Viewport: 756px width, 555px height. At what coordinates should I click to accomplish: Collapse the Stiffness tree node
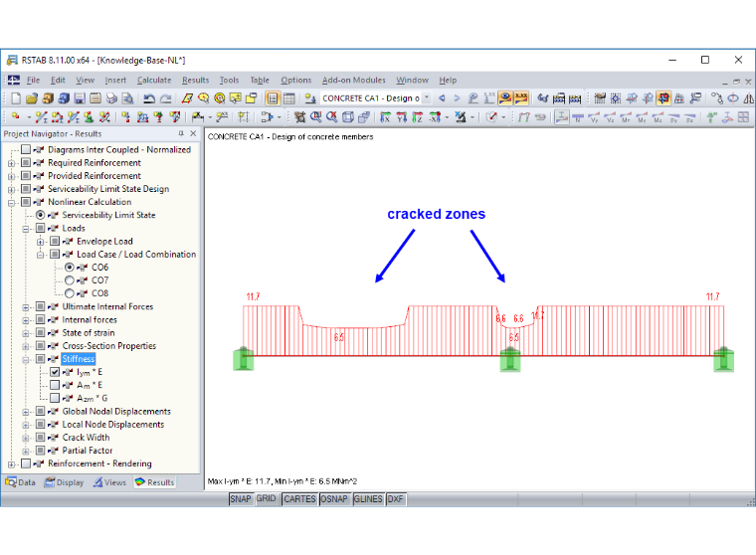pyautogui.click(x=26, y=359)
